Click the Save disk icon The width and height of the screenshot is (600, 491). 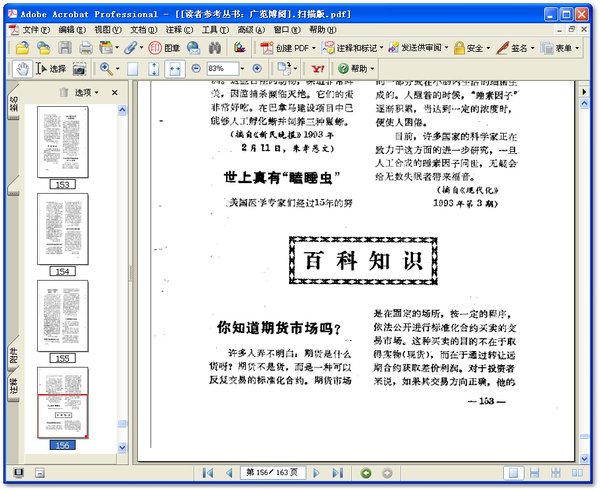tap(65, 48)
